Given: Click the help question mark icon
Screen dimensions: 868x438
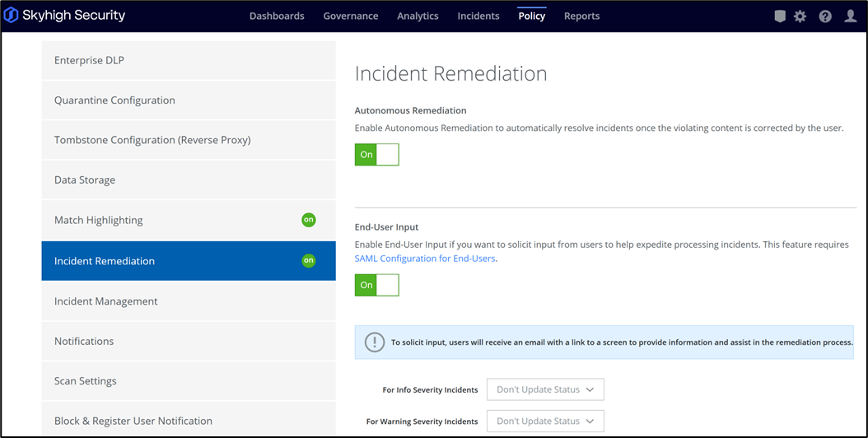Looking at the screenshot, I should pos(824,16).
